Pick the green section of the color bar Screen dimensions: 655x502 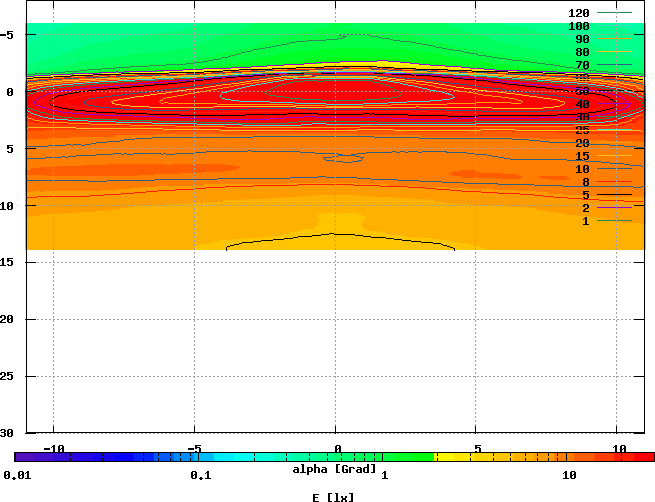tap(400, 457)
